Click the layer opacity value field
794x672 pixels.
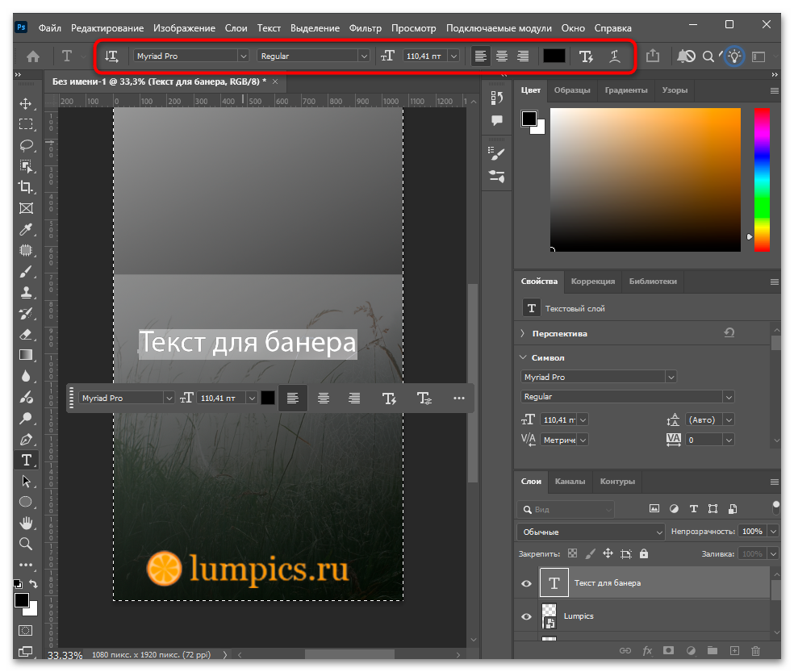(753, 531)
